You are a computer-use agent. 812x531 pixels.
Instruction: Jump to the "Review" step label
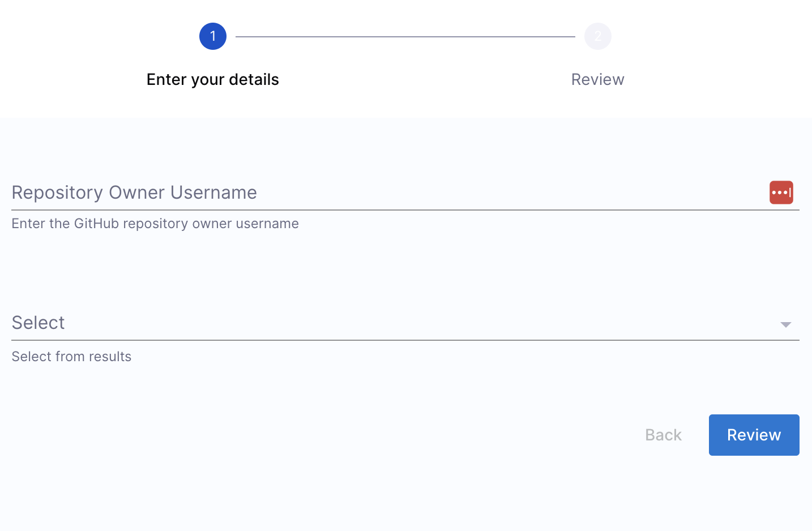click(x=597, y=79)
